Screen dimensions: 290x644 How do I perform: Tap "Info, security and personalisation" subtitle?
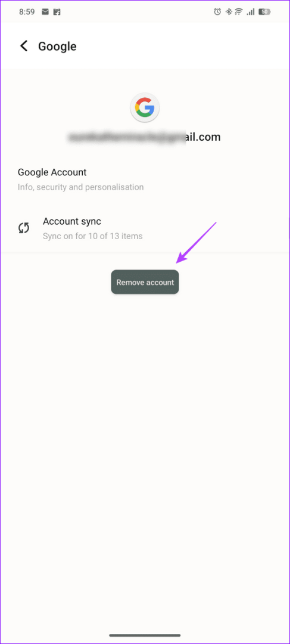pos(81,187)
